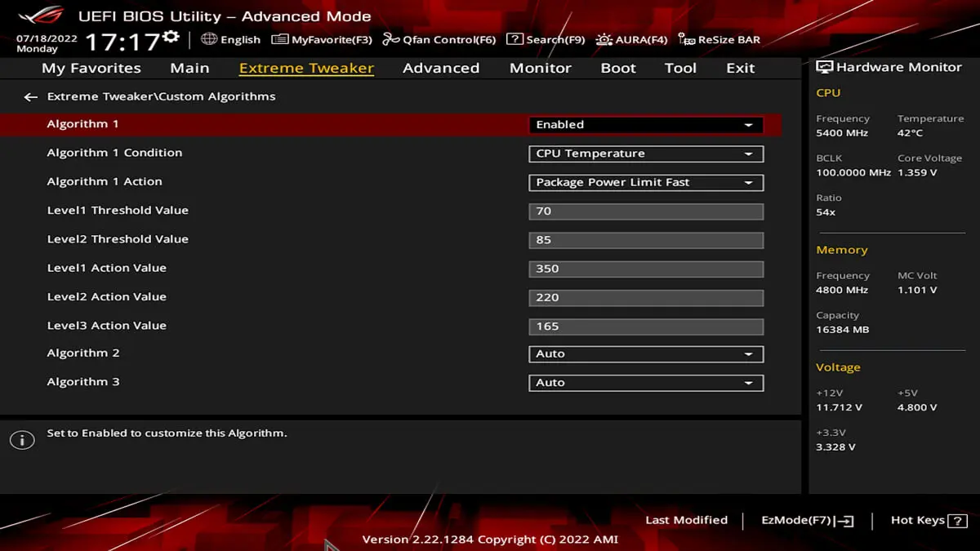Click Level1 Threshold Value field 70
The width and height of the screenshot is (980, 551).
[645, 211]
